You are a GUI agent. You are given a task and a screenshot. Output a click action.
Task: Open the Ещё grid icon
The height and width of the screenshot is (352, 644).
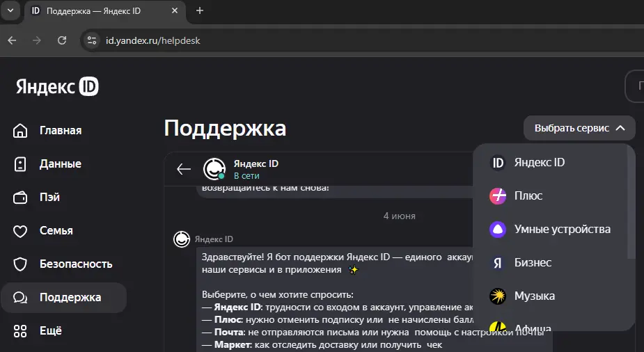click(20, 331)
